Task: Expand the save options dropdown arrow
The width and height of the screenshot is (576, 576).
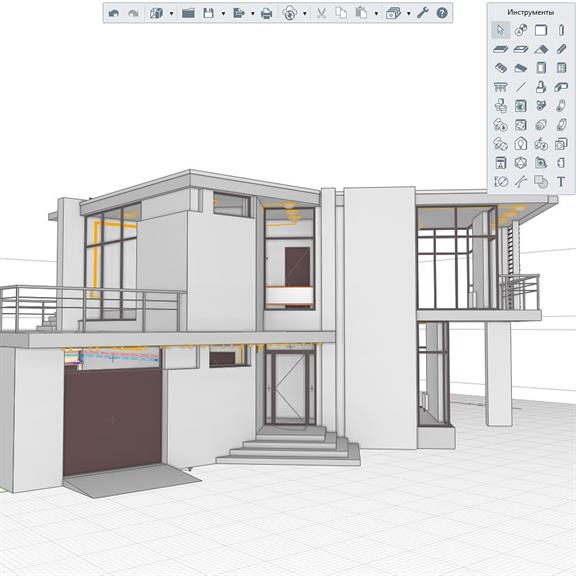Action: point(223,14)
